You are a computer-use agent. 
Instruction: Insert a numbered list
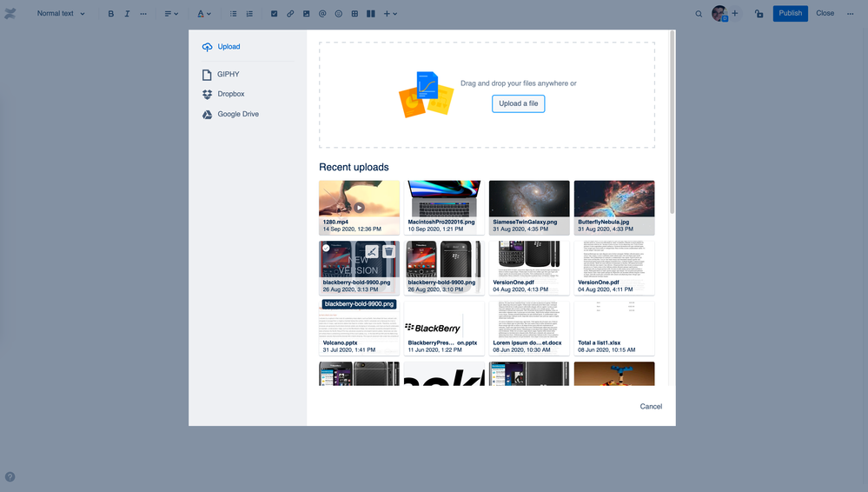[249, 14]
